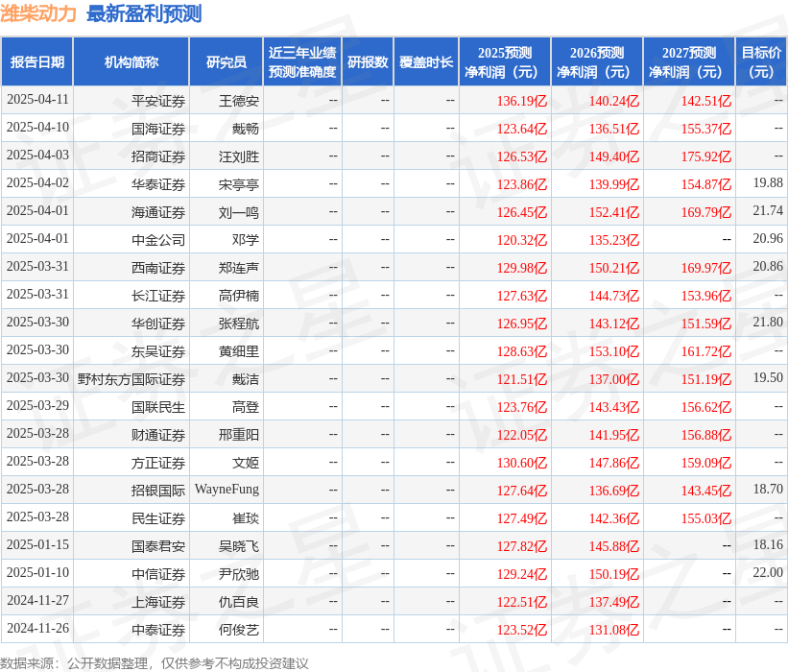Click the 2026预测净利润 column header
This screenshot has width=788, height=672.
594,60
